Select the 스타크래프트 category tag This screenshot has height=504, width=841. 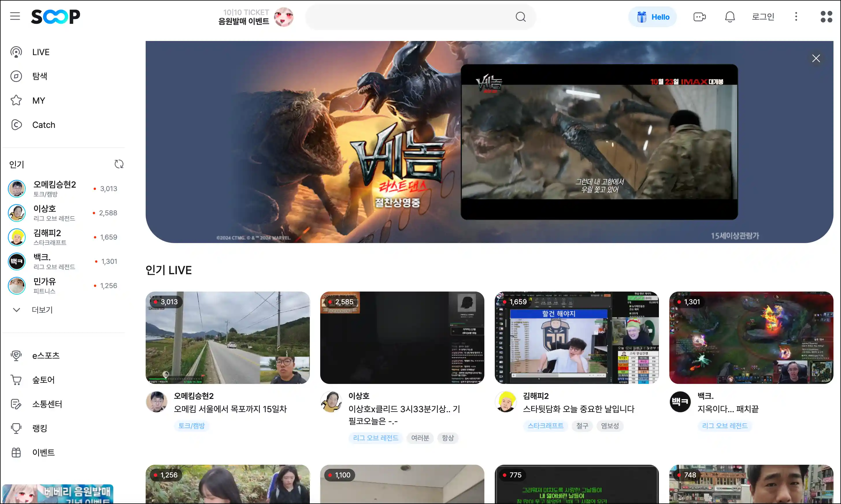(x=545, y=425)
